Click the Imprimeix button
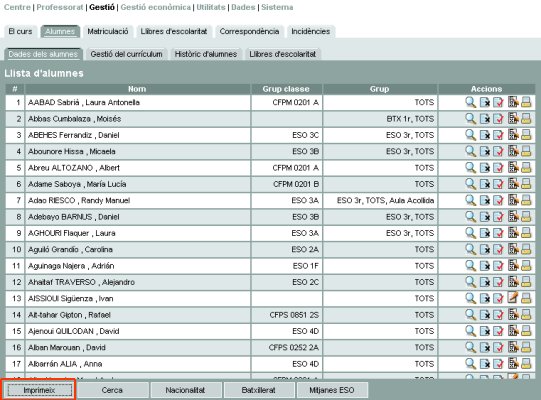 click(x=39, y=390)
